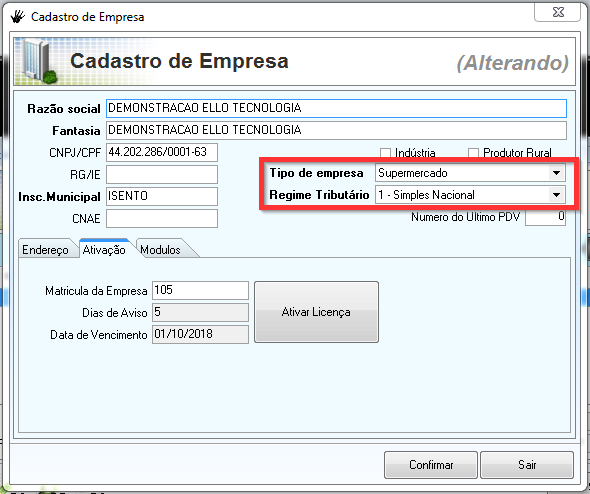Click the Numero do Ultimo PDV label

coord(465,217)
